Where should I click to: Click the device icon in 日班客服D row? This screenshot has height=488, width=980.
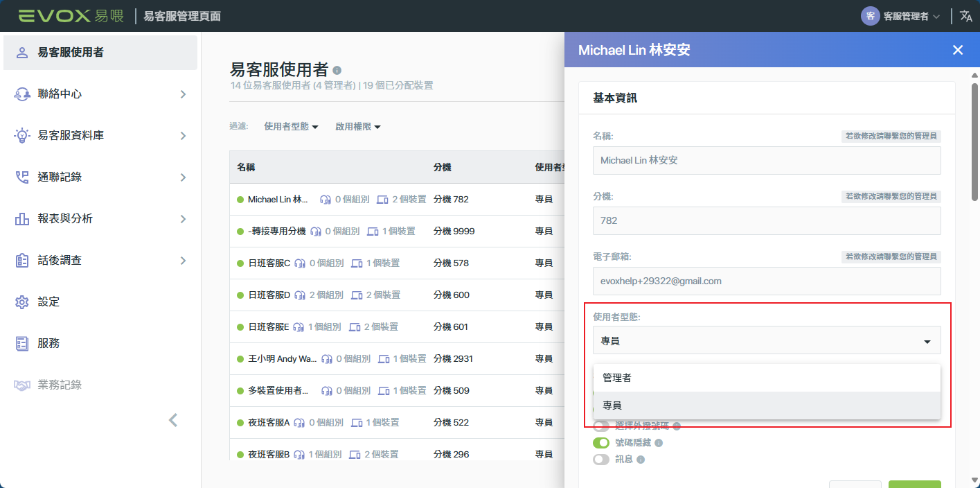[x=357, y=295]
